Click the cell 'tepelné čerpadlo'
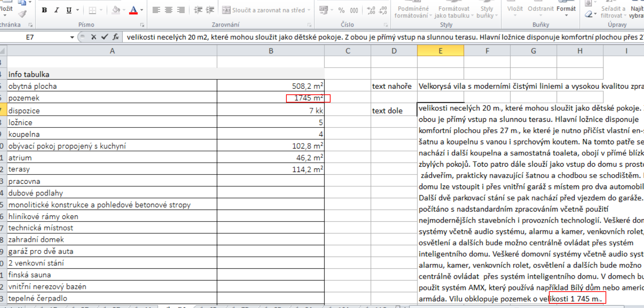This screenshot has height=308, width=644. point(112,298)
